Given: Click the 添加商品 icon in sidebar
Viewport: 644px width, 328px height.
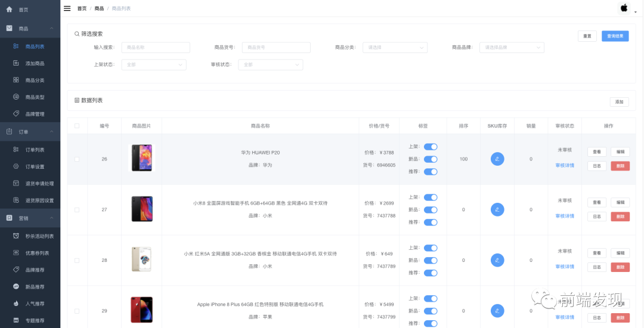Looking at the screenshot, I should pyautogui.click(x=16, y=63).
